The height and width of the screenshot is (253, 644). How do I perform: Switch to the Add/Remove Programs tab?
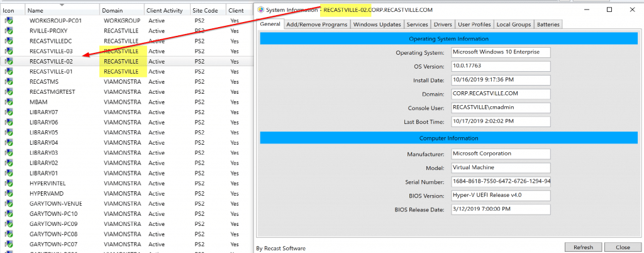click(316, 25)
